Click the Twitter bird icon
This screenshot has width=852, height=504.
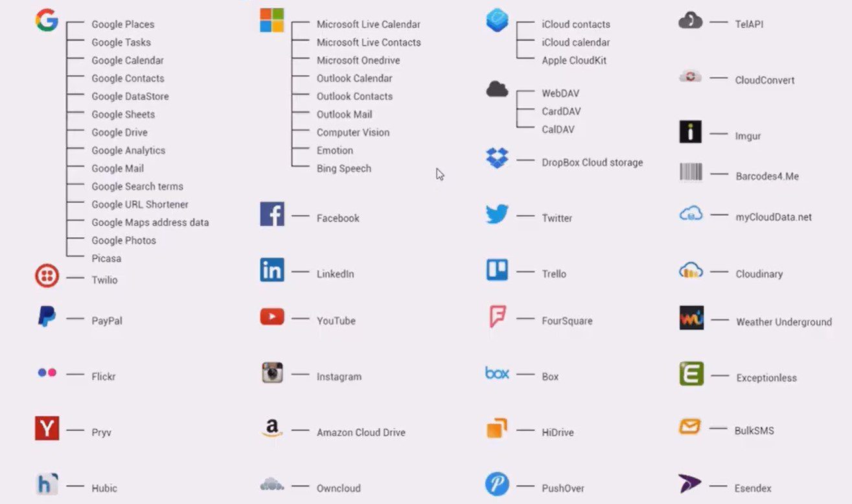497,214
